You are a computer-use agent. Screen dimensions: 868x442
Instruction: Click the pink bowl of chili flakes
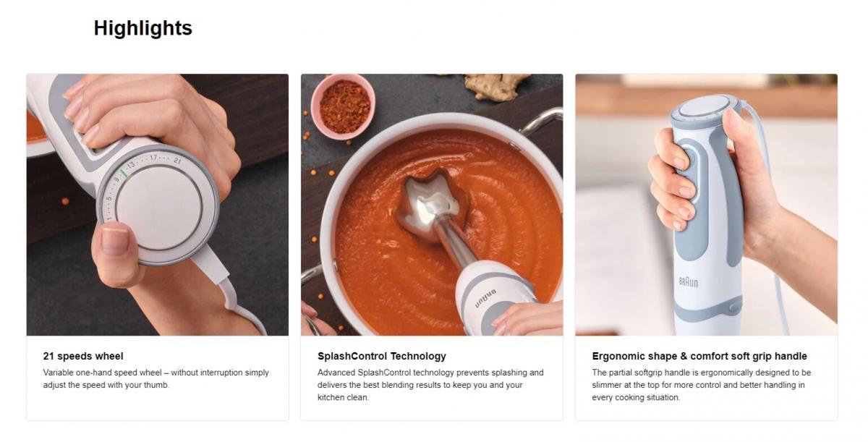point(343,106)
